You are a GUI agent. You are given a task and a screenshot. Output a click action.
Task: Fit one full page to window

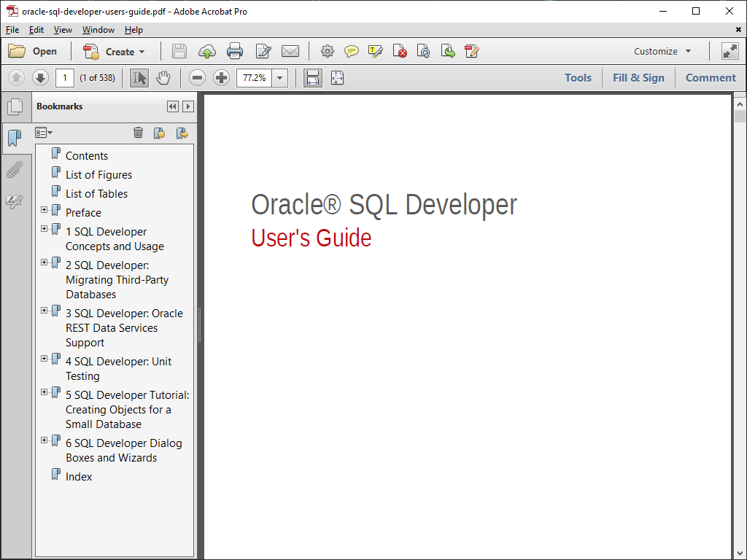337,77
